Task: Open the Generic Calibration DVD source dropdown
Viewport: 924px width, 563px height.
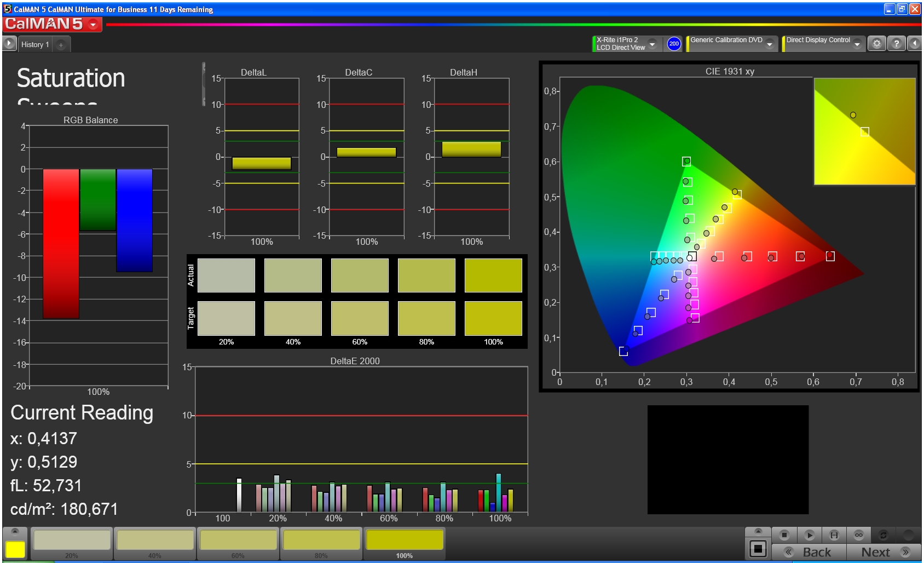Action: [x=770, y=44]
